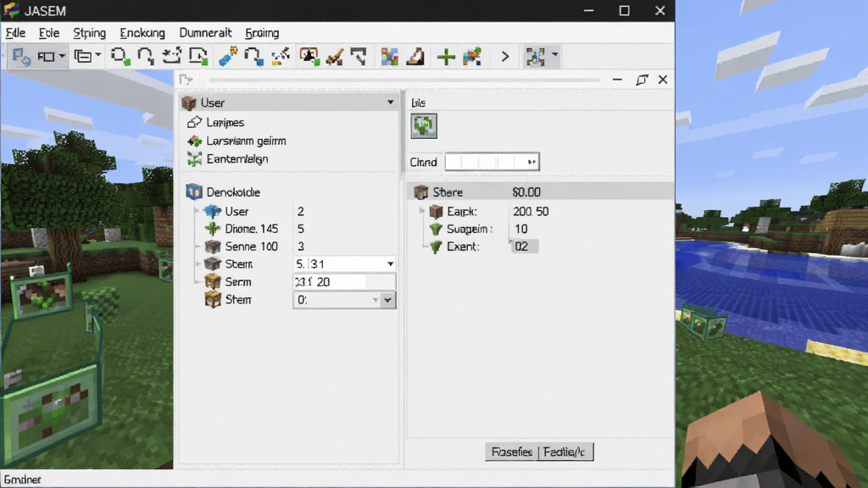Image resolution: width=868 pixels, height=488 pixels.
Task: Click the multicolor puzzle toolbar icon
Action: 472,57
